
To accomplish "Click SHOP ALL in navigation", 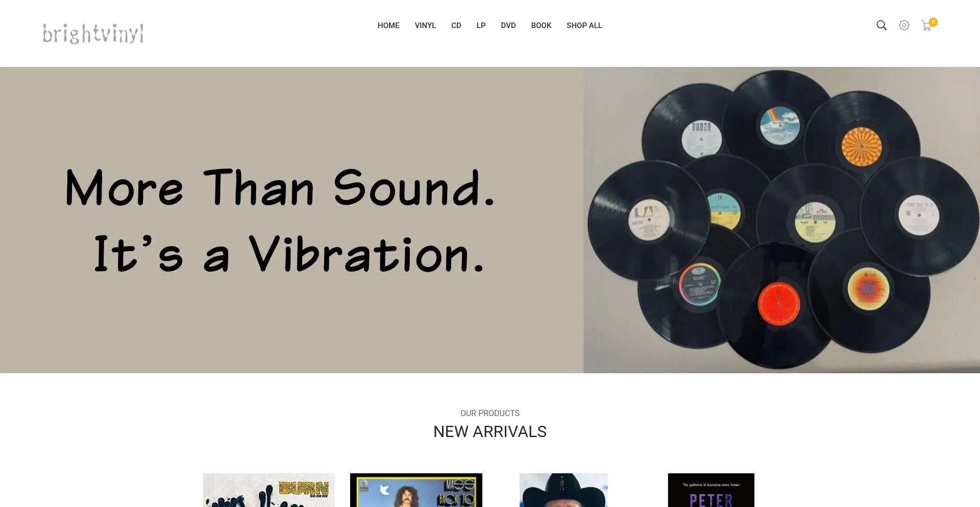I will (x=584, y=26).
